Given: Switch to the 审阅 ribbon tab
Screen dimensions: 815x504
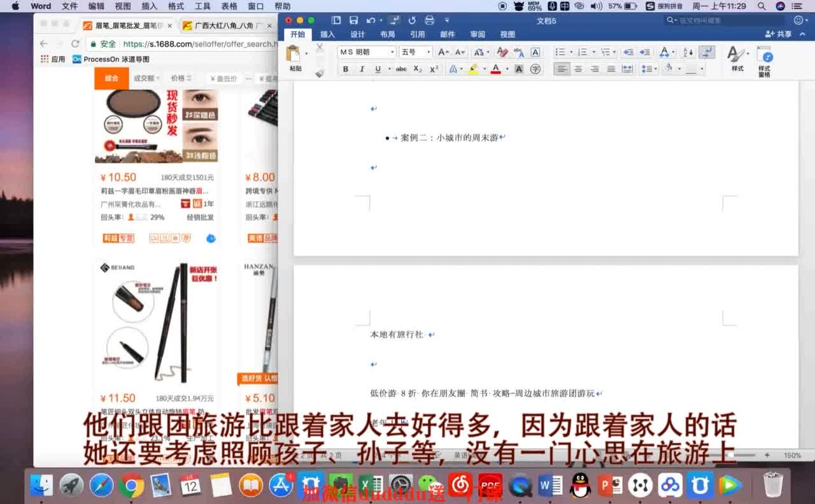Looking at the screenshot, I should tap(478, 34).
